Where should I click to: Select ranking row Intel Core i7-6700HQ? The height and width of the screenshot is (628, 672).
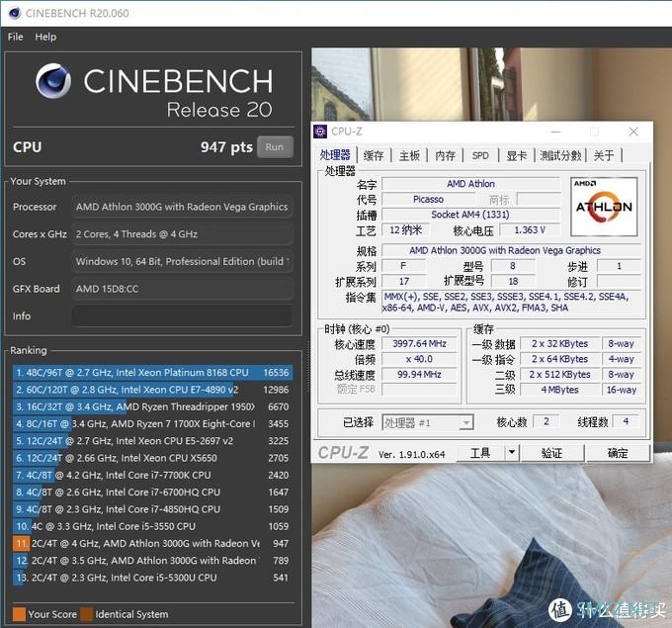152,493
